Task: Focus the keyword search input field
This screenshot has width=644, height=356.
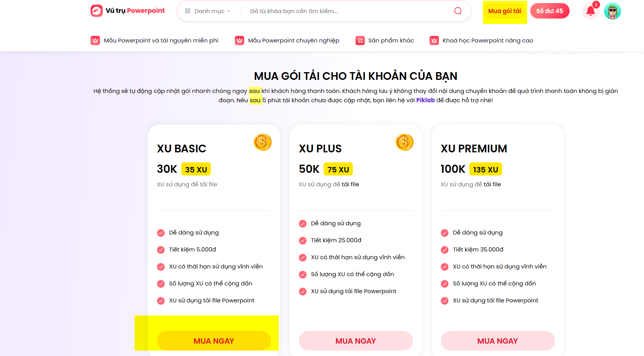Action: coord(347,11)
